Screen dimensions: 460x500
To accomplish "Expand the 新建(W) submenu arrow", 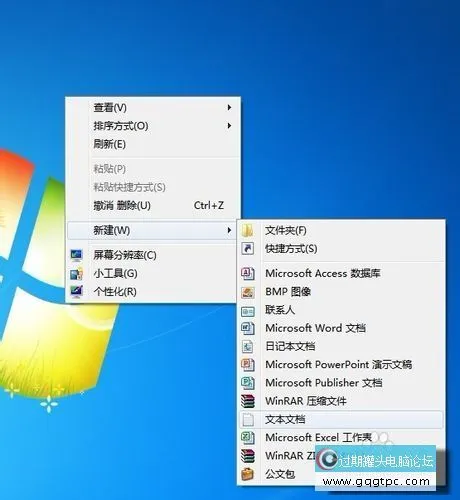I will click(229, 230).
